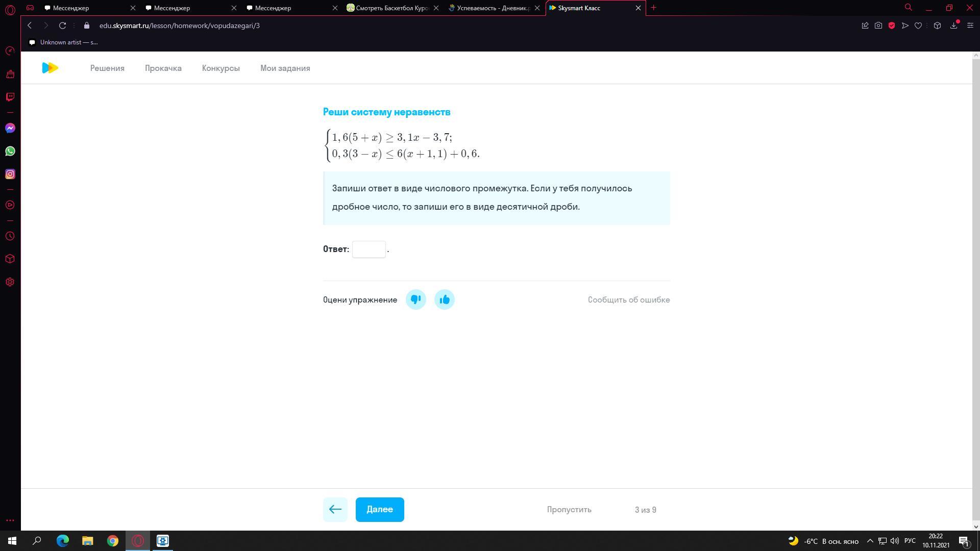Open the Opera sidebar settings gear

pyautogui.click(x=10, y=282)
